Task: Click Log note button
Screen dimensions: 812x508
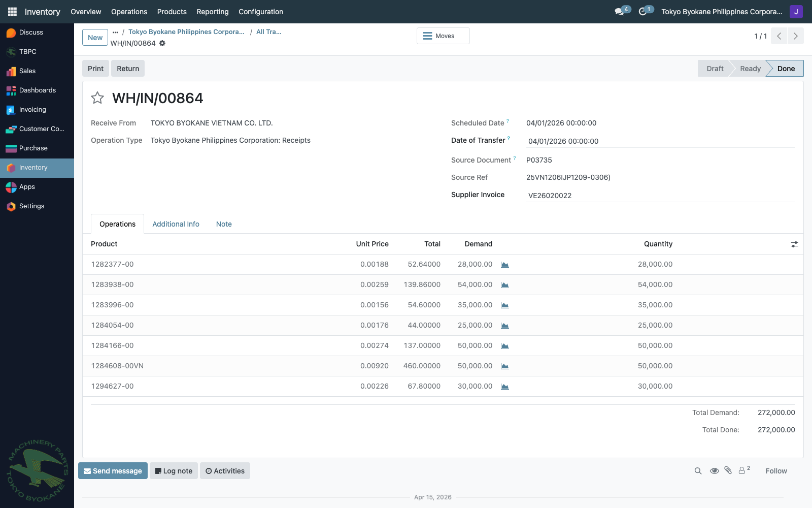Action: tap(174, 471)
